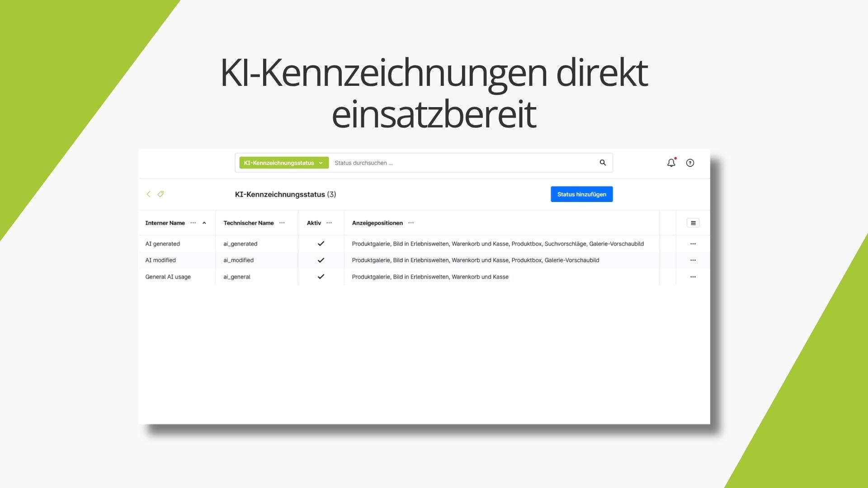Toggle active checkmark for ai_generated

point(321,244)
